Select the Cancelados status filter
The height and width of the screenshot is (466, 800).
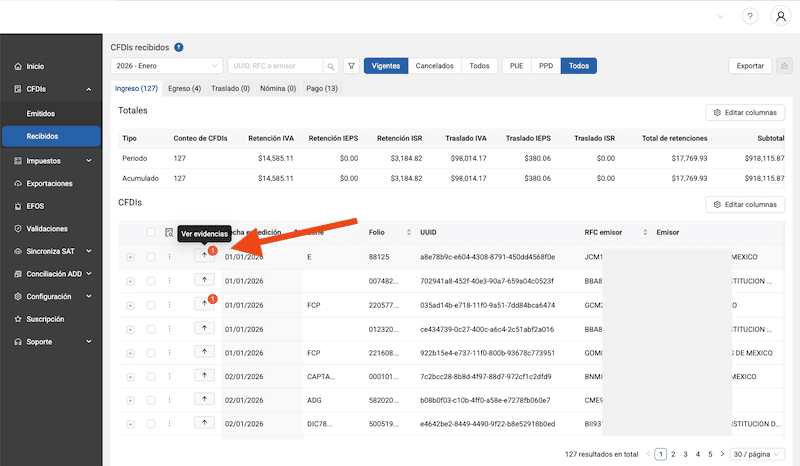tap(434, 66)
